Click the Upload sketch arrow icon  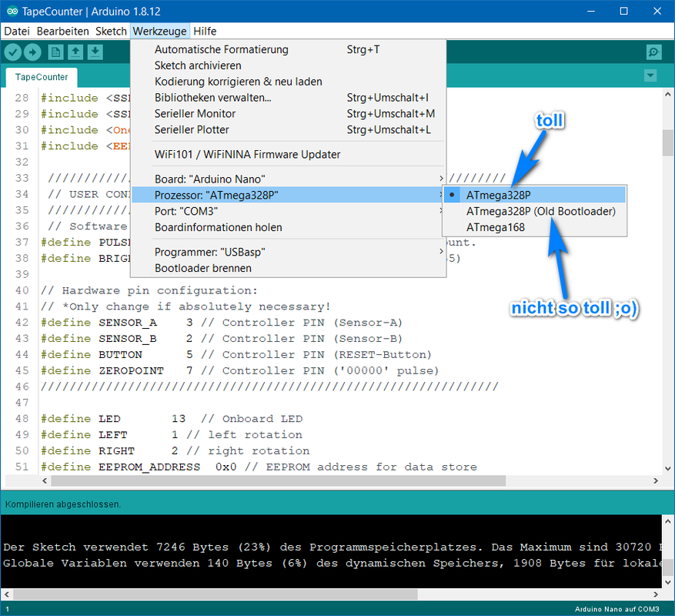(32, 52)
